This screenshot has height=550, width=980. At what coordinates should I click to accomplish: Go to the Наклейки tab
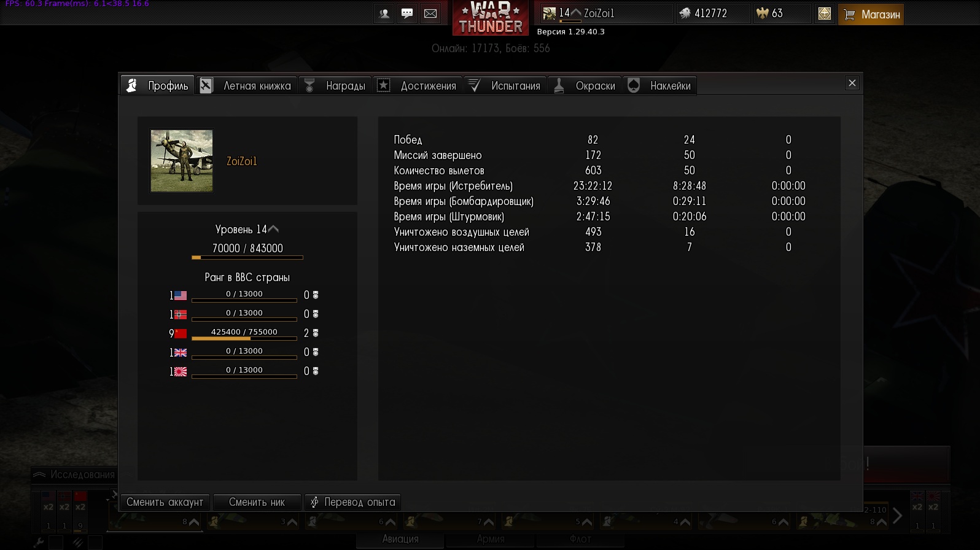pyautogui.click(x=659, y=85)
